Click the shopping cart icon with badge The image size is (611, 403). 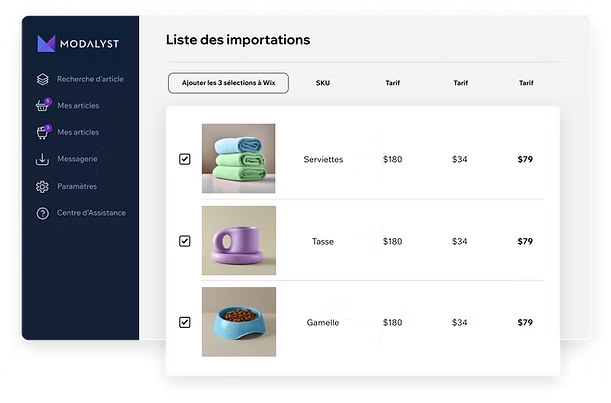[43, 132]
